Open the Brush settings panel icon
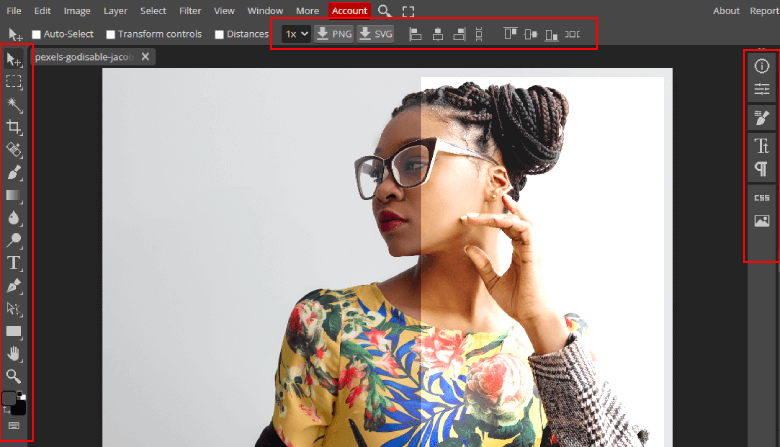780x447 pixels. (x=762, y=118)
